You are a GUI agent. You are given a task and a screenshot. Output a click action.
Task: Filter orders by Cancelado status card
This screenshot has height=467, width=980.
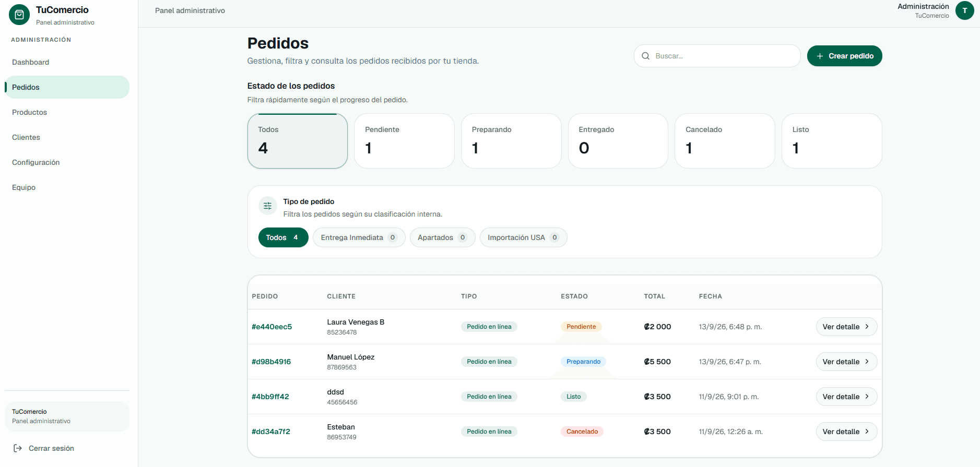pyautogui.click(x=725, y=141)
